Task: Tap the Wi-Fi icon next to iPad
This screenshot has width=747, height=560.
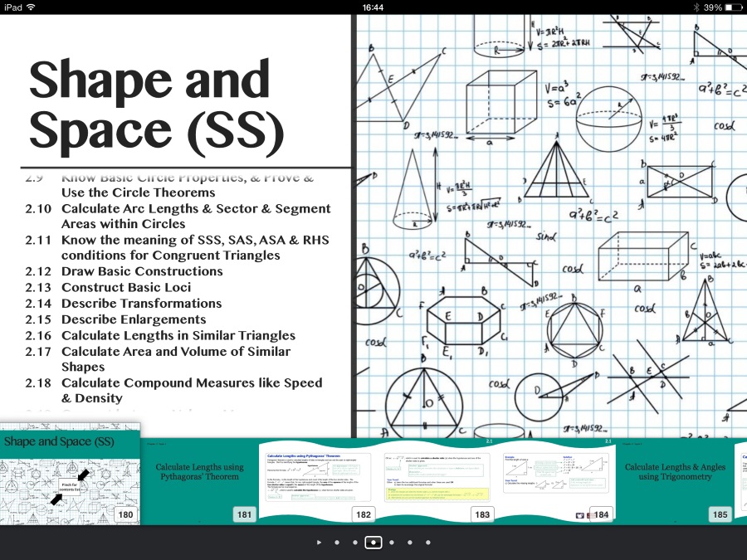Action: [x=31, y=7]
